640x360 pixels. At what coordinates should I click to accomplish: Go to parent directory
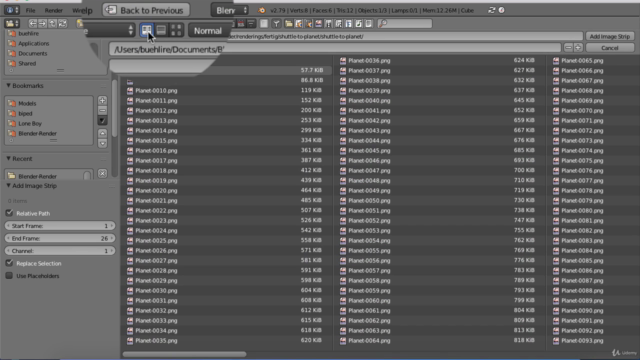coord(52,24)
